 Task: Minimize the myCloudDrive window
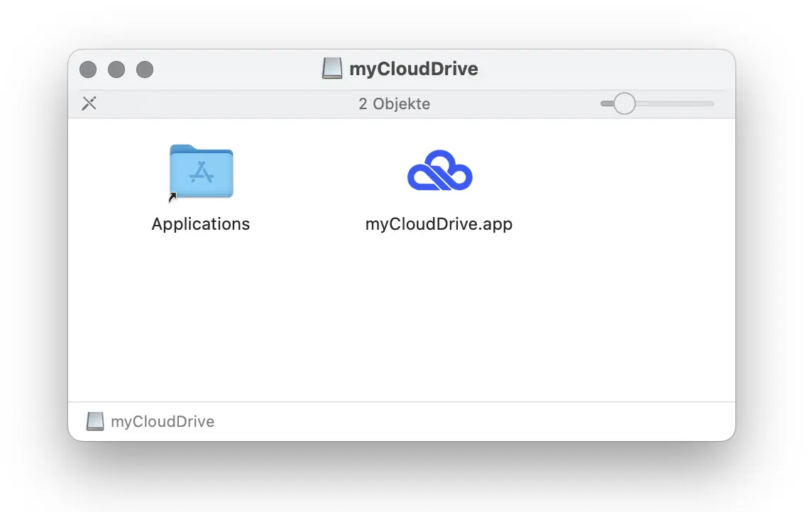(116, 69)
